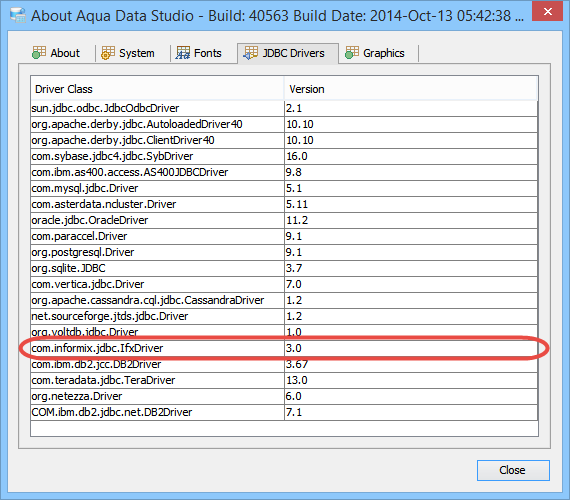Close the About dialog with the X button

(x=547, y=12)
